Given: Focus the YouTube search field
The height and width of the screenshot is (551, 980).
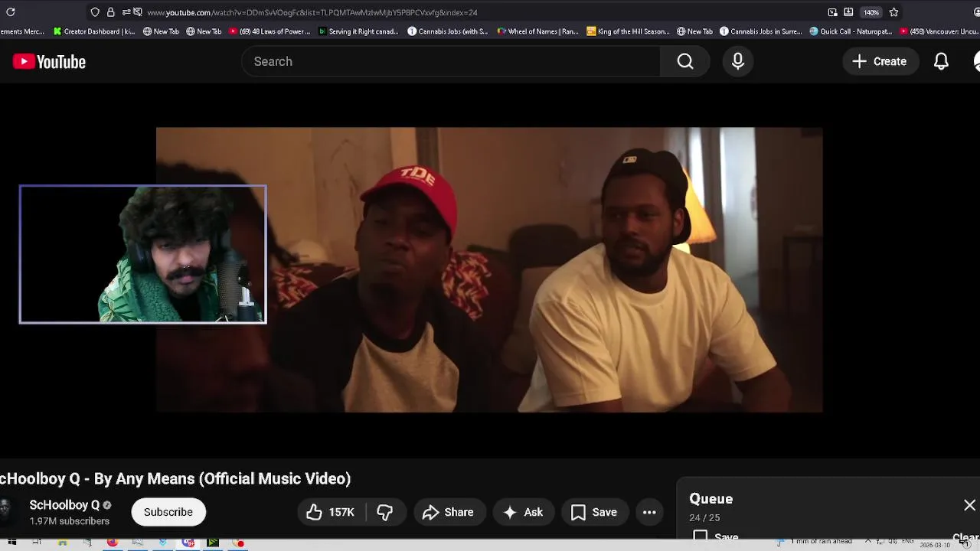Looking at the screenshot, I should 452,61.
